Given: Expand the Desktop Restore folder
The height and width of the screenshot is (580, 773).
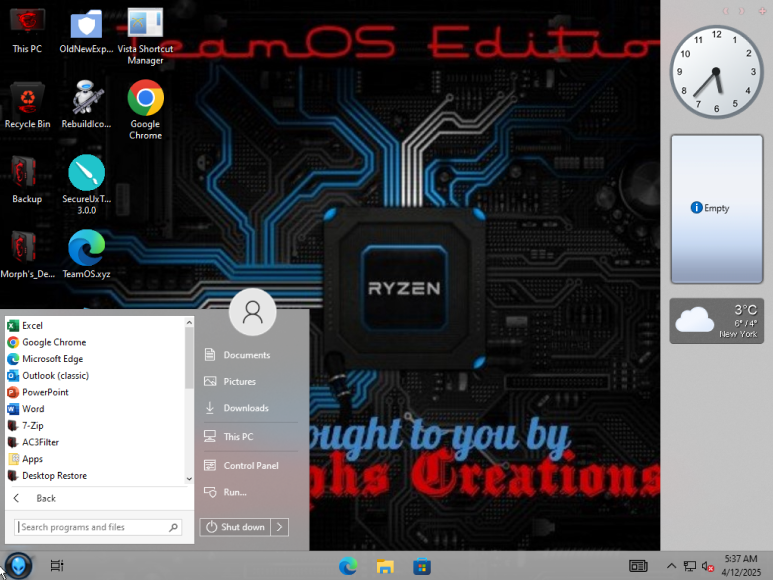Looking at the screenshot, I should pos(95,476).
